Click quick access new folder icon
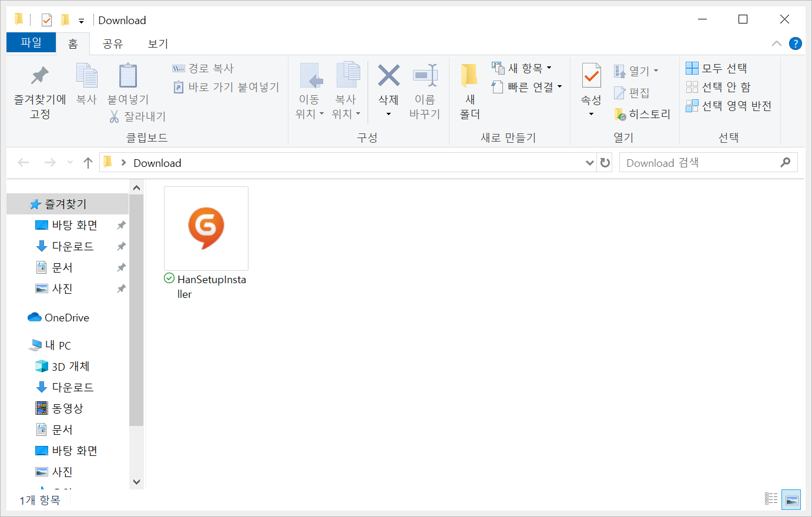This screenshot has width=812, height=517. click(65, 21)
